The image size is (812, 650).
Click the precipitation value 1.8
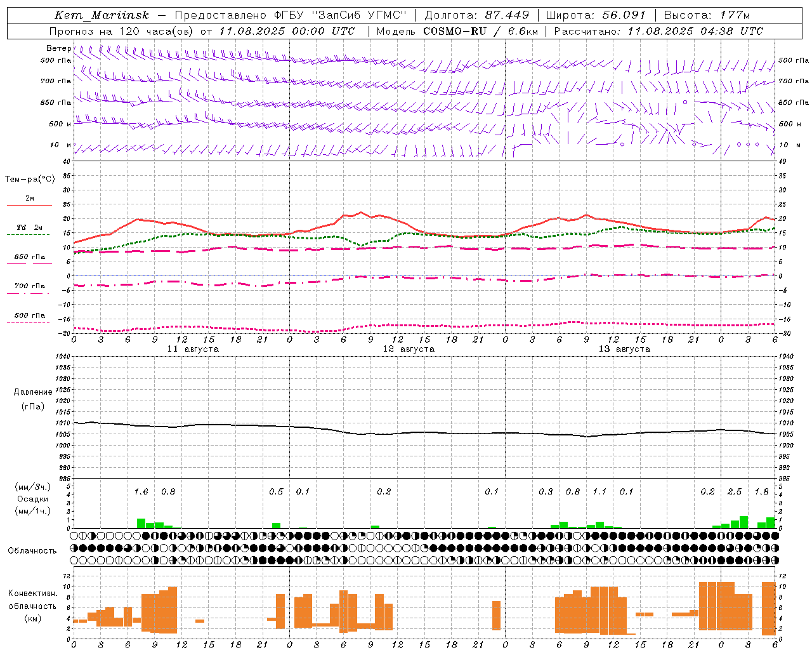click(761, 492)
